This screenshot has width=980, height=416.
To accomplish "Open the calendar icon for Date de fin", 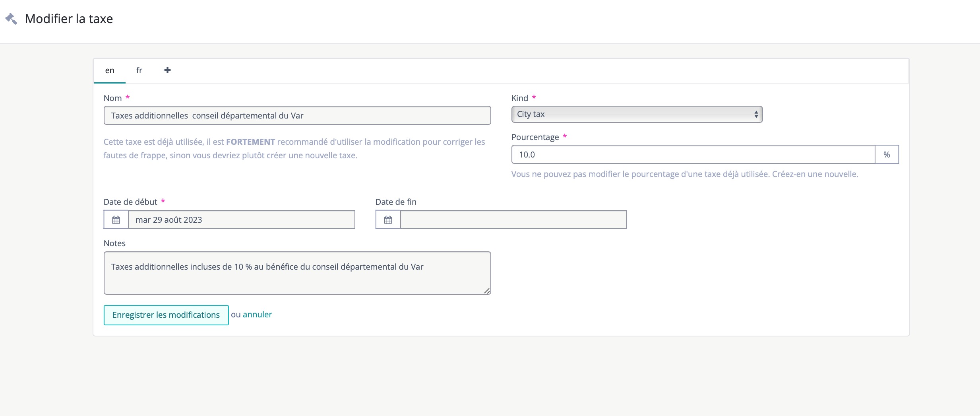I will pyautogui.click(x=388, y=220).
